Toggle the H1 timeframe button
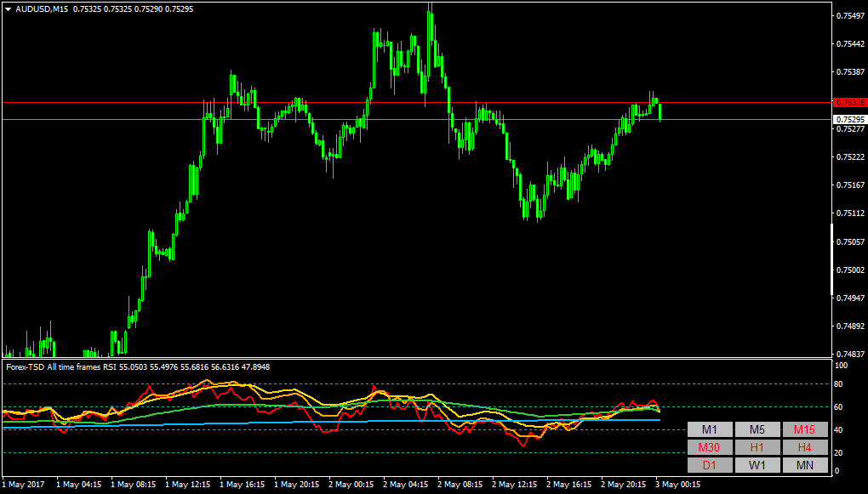The height and width of the screenshot is (494, 868). 757,447
